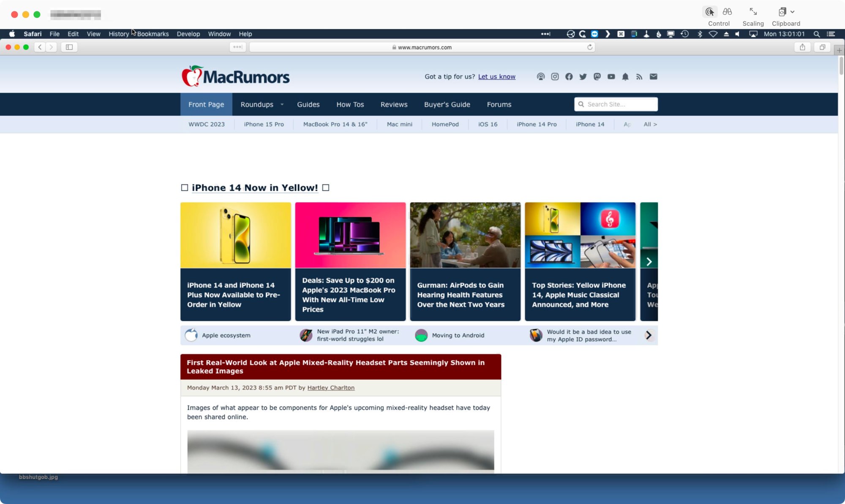Open Spotlight search in menu bar
Image resolution: width=845 pixels, height=504 pixels.
click(x=817, y=34)
